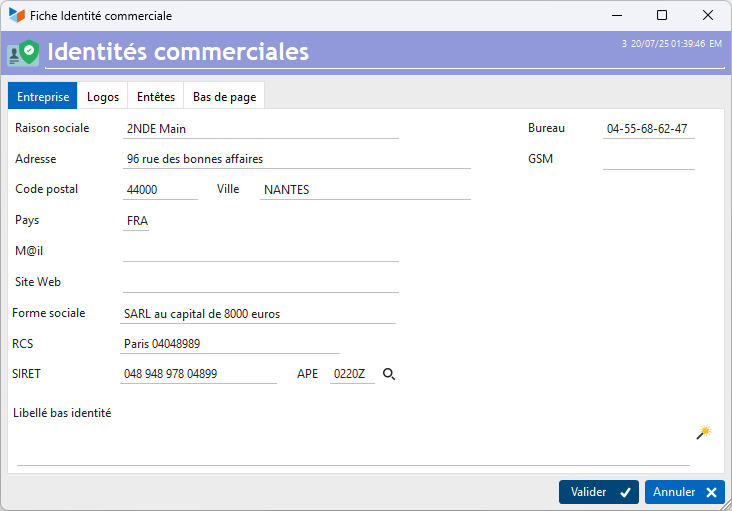Open the Logos tab

pos(103,96)
